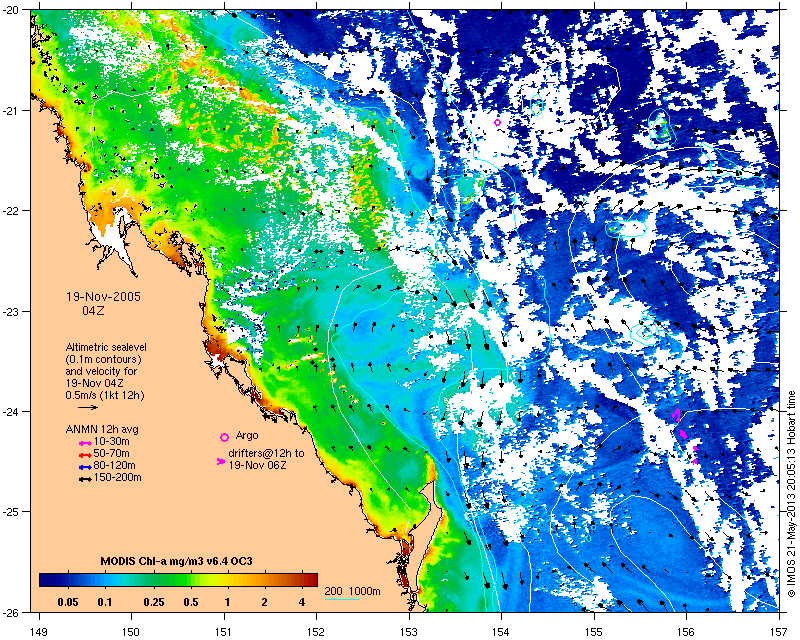Click the magenta 10-30m arrow legend symbol
This screenshot has width=800, height=640.
pyautogui.click(x=85, y=442)
